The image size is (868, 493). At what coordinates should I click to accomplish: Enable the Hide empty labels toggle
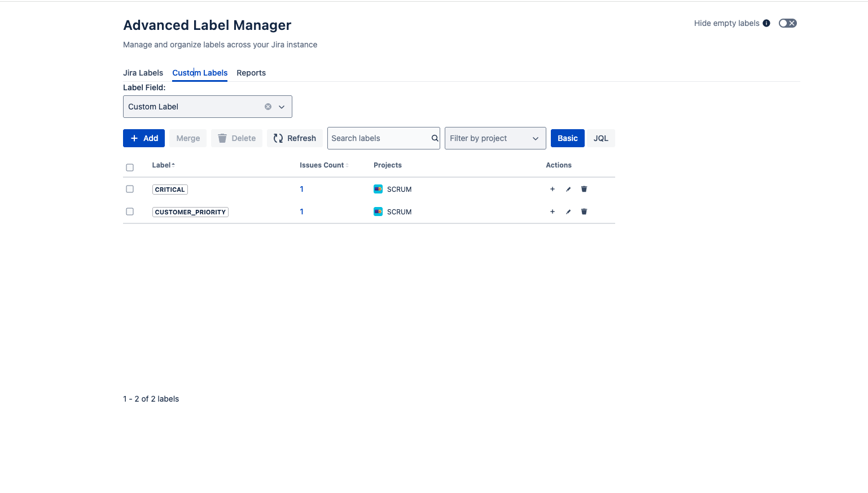pyautogui.click(x=787, y=23)
